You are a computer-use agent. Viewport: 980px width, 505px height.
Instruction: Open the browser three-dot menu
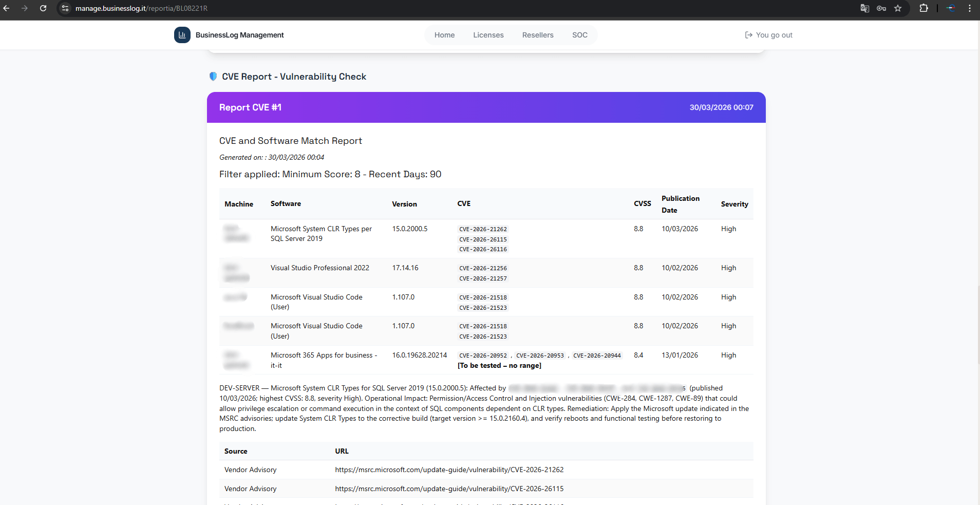point(970,8)
